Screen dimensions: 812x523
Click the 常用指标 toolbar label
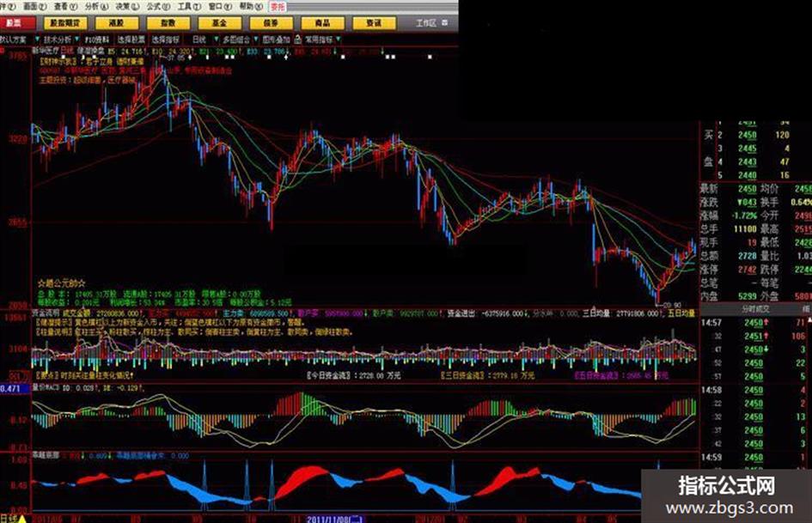click(319, 40)
